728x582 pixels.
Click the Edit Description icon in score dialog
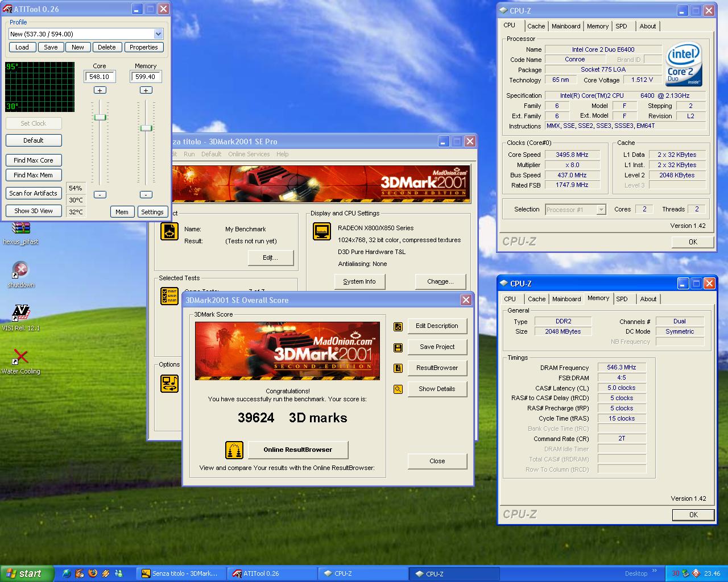tap(398, 326)
